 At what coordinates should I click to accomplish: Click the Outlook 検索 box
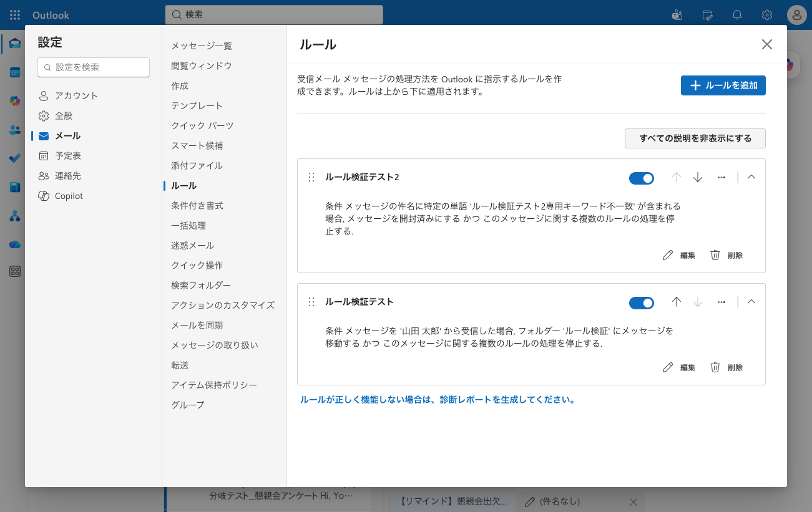point(274,14)
